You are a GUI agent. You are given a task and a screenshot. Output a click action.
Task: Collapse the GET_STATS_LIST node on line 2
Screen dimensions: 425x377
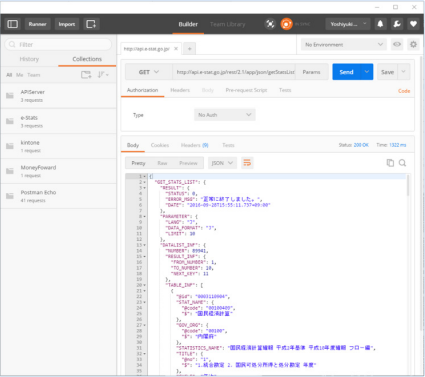click(x=145, y=182)
